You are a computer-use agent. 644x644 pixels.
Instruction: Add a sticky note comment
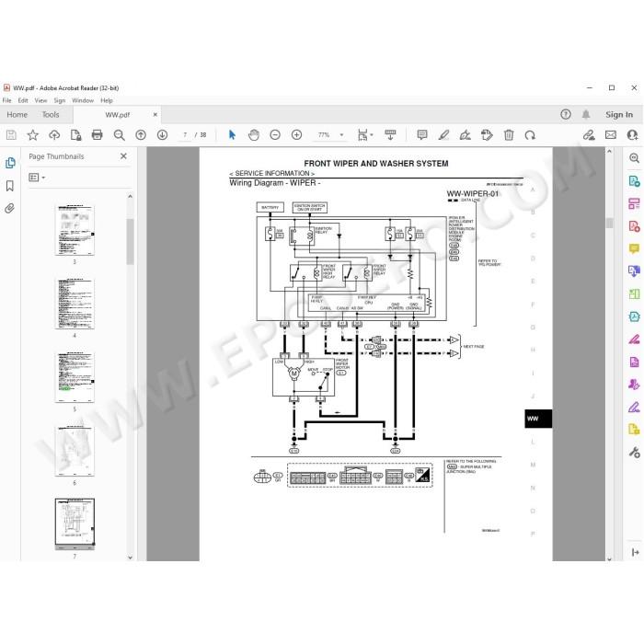421,134
